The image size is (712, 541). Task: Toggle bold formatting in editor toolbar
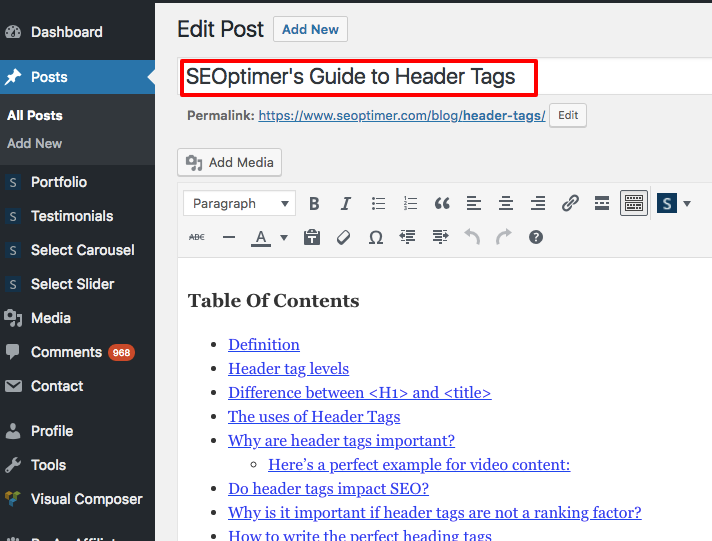tap(314, 203)
